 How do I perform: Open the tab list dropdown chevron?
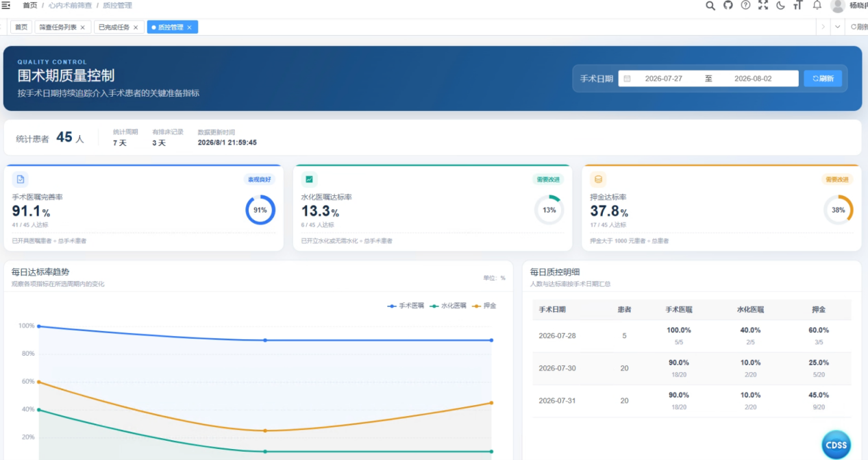tap(837, 27)
